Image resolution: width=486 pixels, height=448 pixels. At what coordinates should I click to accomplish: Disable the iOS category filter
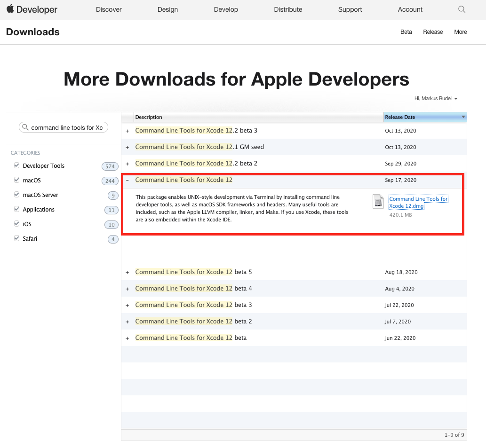pyautogui.click(x=16, y=224)
